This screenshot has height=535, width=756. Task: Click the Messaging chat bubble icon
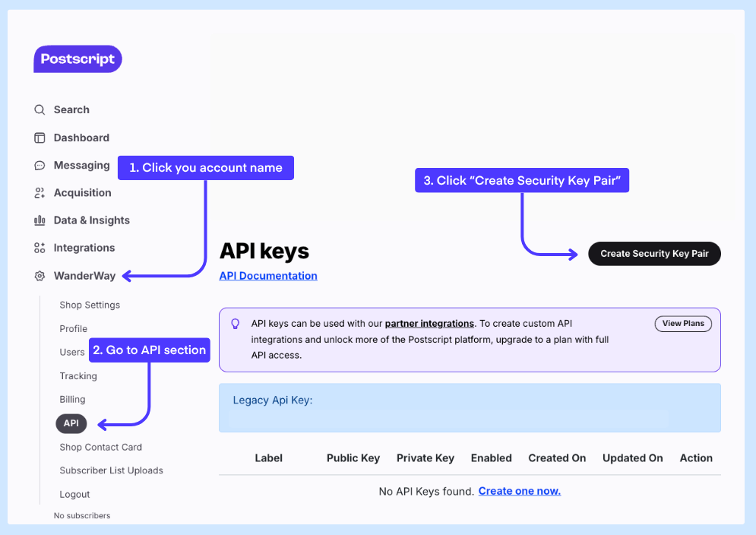(x=40, y=166)
